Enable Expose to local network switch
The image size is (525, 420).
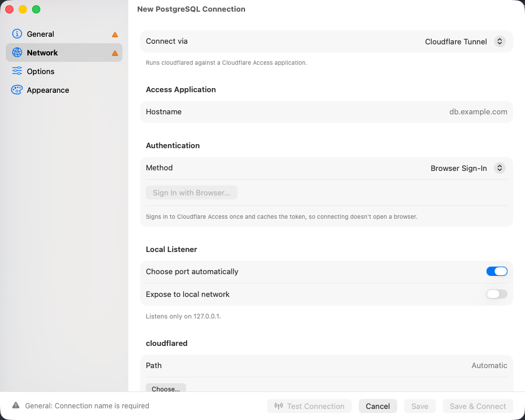coord(496,294)
